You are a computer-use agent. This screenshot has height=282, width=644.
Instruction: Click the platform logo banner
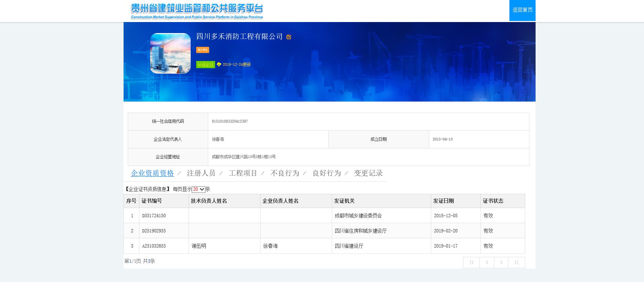[x=197, y=11]
